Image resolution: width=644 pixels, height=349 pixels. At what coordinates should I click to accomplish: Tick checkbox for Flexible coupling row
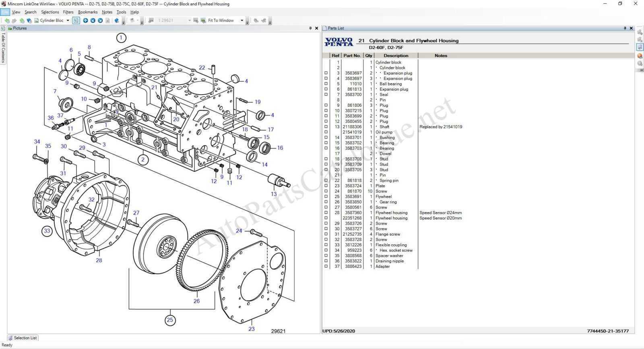(x=326, y=245)
